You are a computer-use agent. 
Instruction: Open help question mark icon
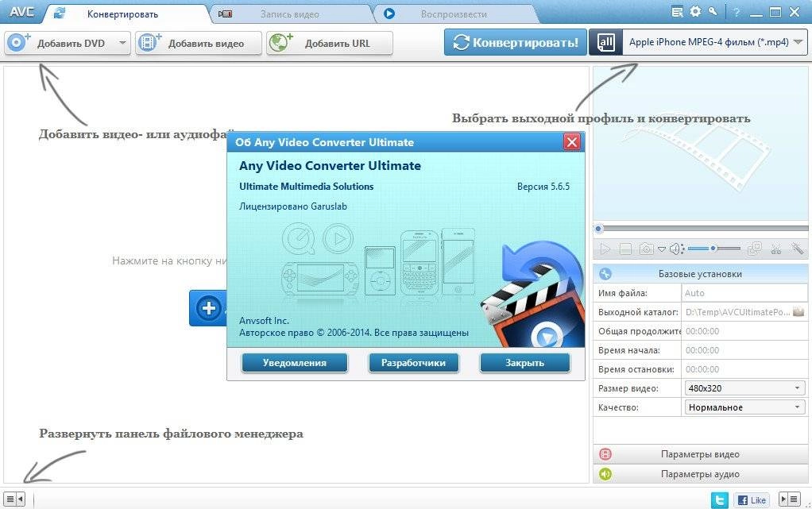click(737, 12)
